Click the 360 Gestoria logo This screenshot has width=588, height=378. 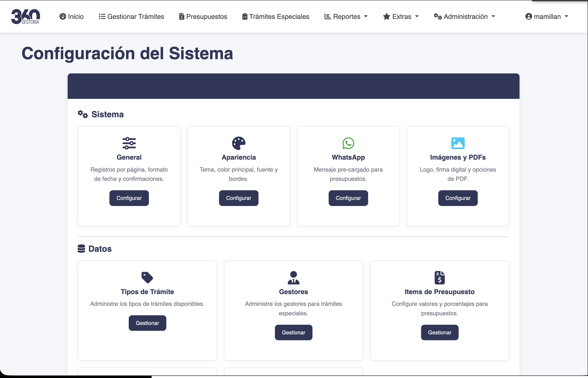[x=25, y=16]
